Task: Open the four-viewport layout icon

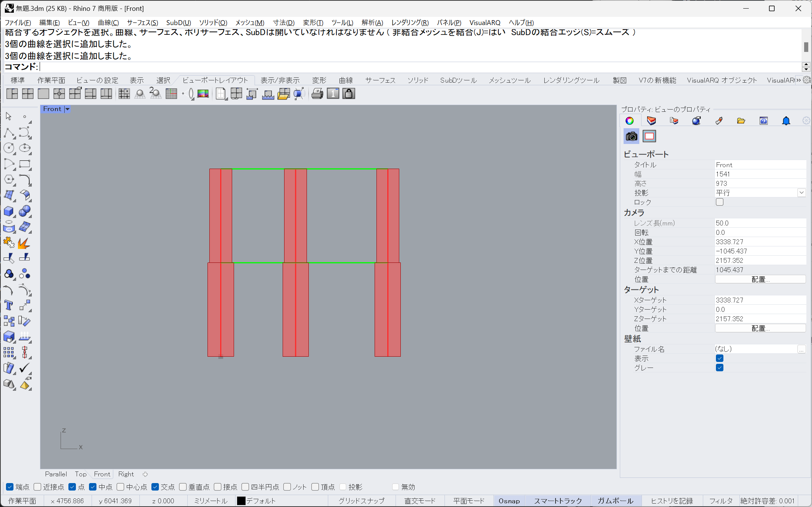Action: pyautogui.click(x=28, y=94)
